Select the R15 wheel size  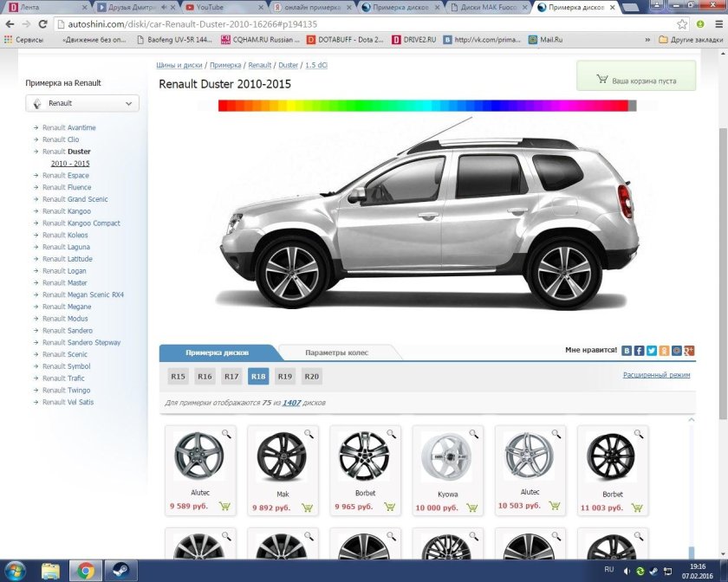click(178, 377)
